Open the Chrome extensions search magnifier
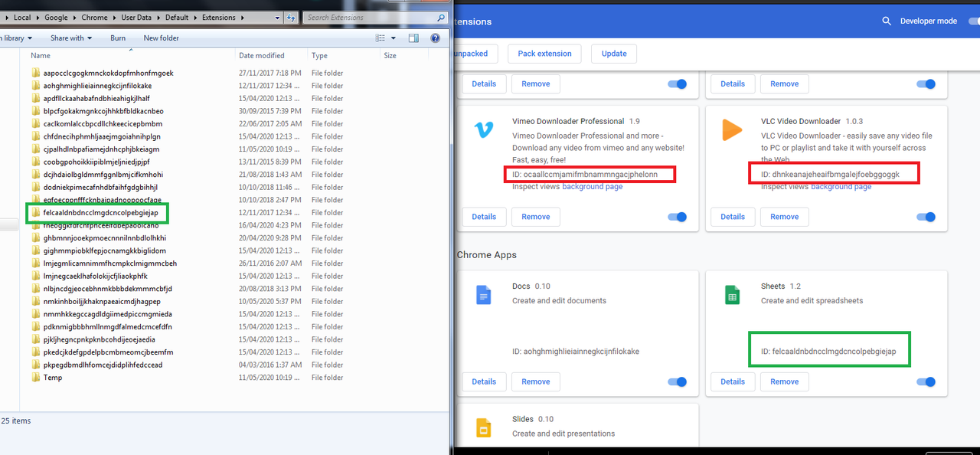This screenshot has width=980, height=455. pyautogui.click(x=887, y=21)
